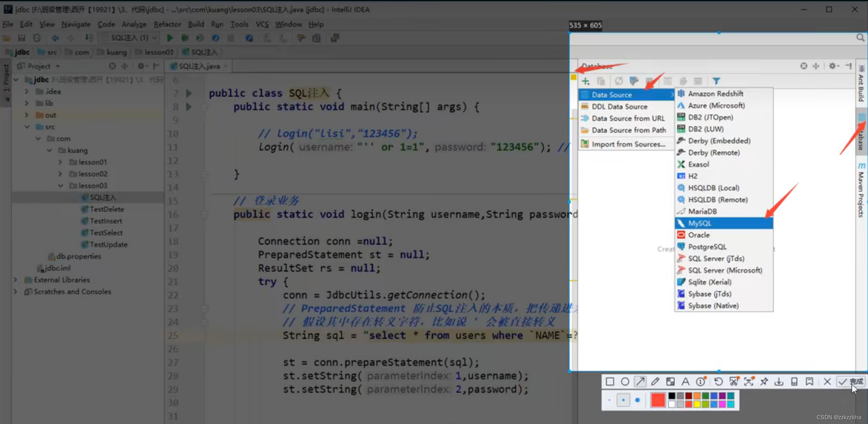Select the pencil drawing tool
Image resolution: width=868 pixels, height=424 pixels.
tap(655, 382)
